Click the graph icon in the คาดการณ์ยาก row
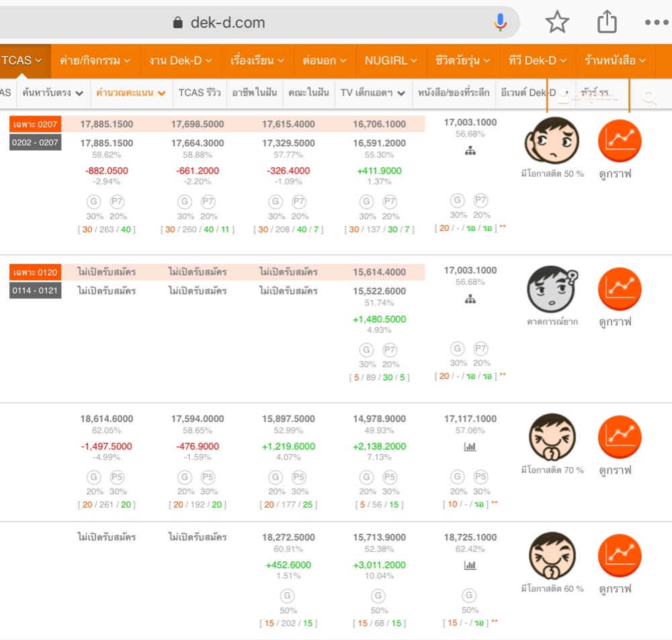The height and width of the screenshot is (640, 672). (620, 288)
